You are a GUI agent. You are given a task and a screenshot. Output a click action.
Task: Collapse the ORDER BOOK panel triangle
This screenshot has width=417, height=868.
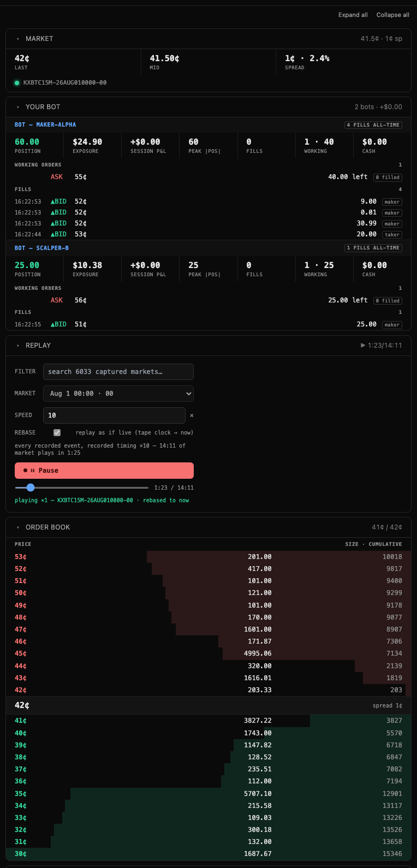pyautogui.click(x=18, y=528)
